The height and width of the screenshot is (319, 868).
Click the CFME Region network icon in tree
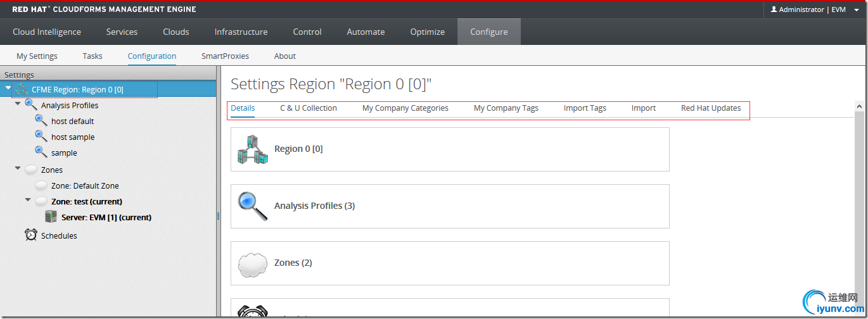pyautogui.click(x=22, y=89)
